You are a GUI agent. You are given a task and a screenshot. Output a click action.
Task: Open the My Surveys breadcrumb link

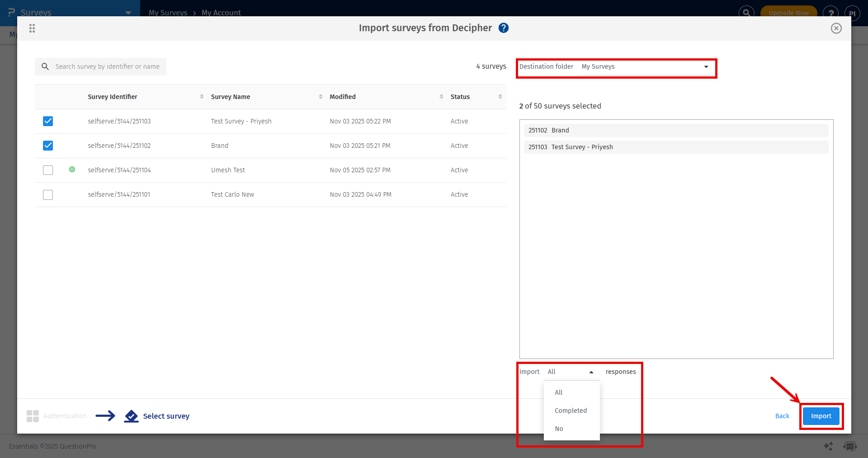pos(168,13)
